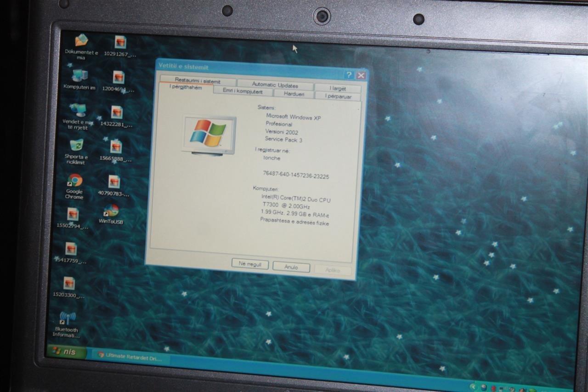Click the 1.99 GHz, 2.99 GB e RAM-it text
Screen dimensions: 588x392
pos(294,213)
